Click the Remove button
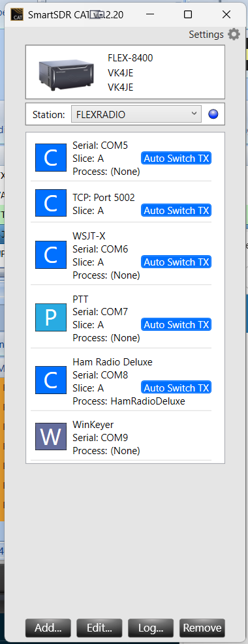 202,628
